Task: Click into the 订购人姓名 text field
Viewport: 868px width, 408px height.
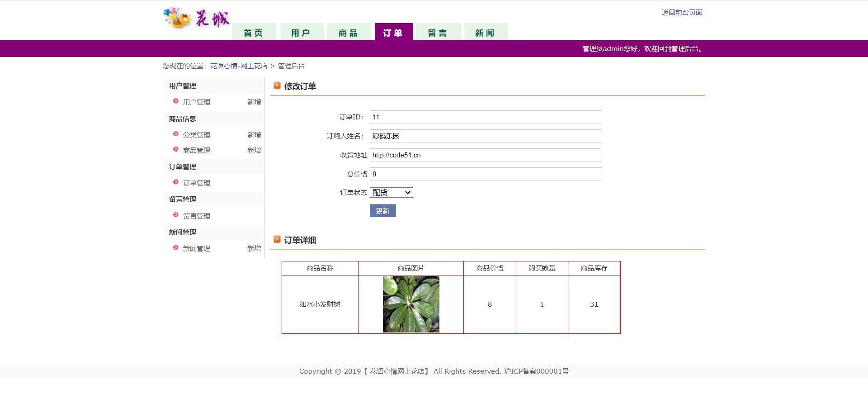Action: point(485,136)
